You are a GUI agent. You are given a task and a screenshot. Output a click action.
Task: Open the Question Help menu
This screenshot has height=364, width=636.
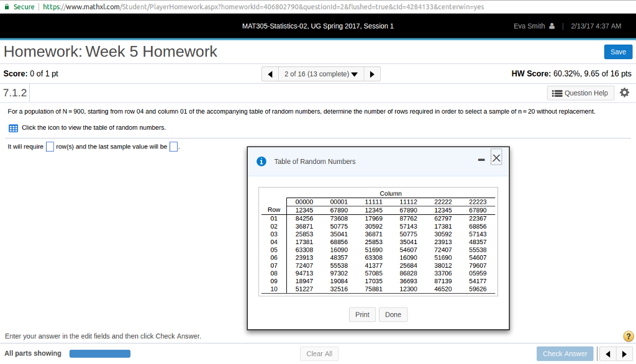[581, 93]
